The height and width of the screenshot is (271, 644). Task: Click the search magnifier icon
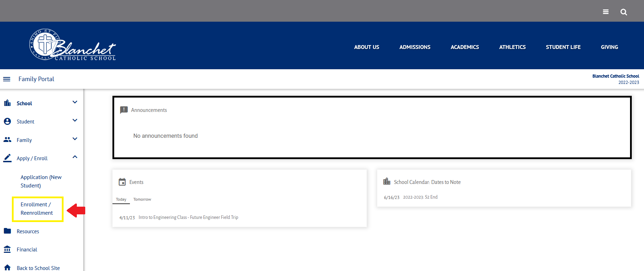pyautogui.click(x=623, y=12)
